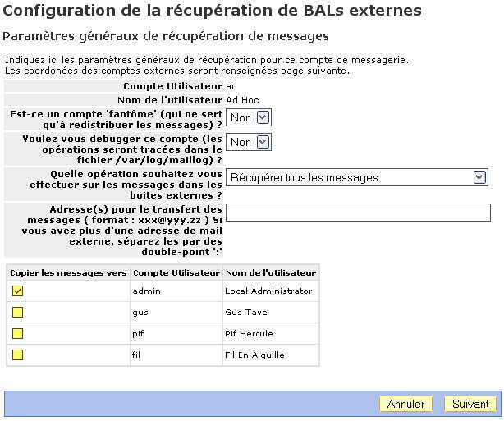The image size is (504, 421).
Task: Tick the checkbox for pif
Action: click(18, 333)
